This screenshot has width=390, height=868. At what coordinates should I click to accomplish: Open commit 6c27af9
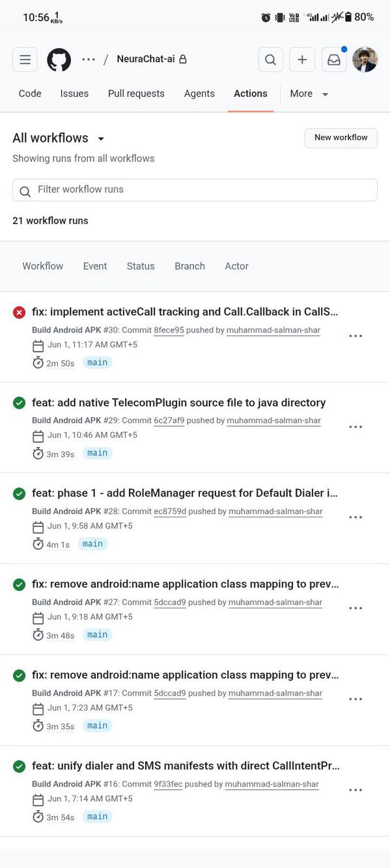click(x=169, y=420)
